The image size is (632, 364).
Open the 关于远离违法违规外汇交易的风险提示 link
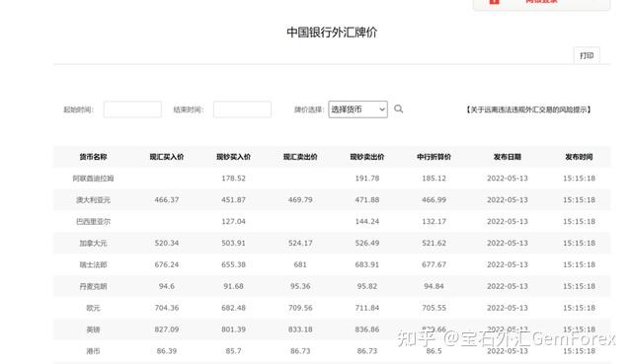[528, 109]
